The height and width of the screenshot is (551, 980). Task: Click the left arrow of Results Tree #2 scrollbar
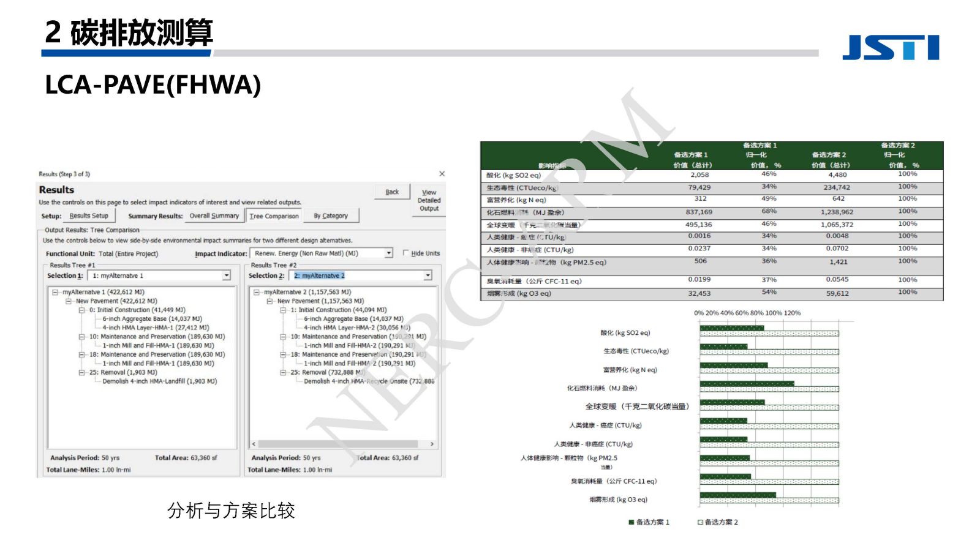point(254,444)
